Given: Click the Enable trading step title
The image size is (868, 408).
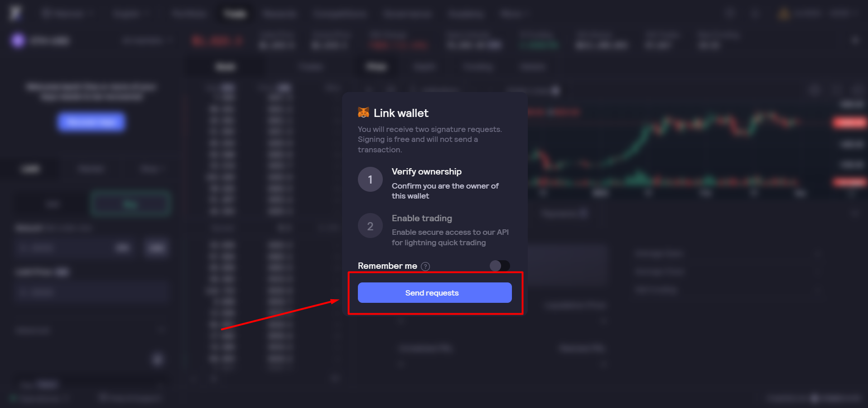Looking at the screenshot, I should 422,219.
